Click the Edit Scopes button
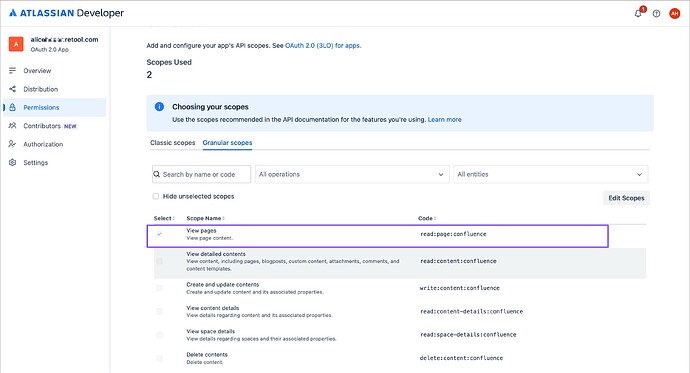 coord(626,198)
